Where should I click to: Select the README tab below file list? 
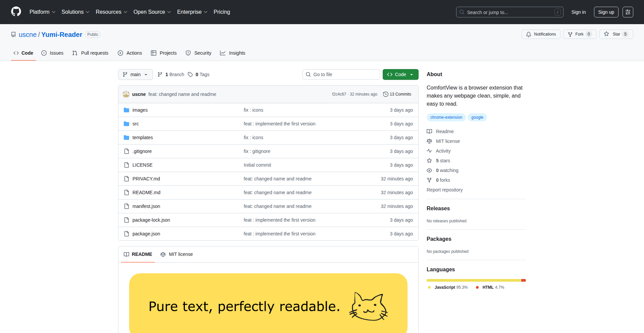[x=138, y=254]
